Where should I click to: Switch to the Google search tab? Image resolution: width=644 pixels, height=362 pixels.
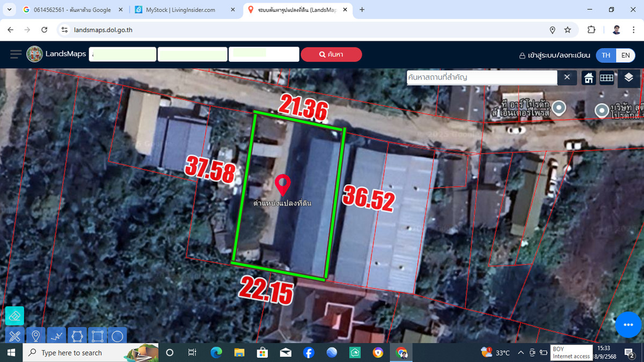tap(70, 9)
